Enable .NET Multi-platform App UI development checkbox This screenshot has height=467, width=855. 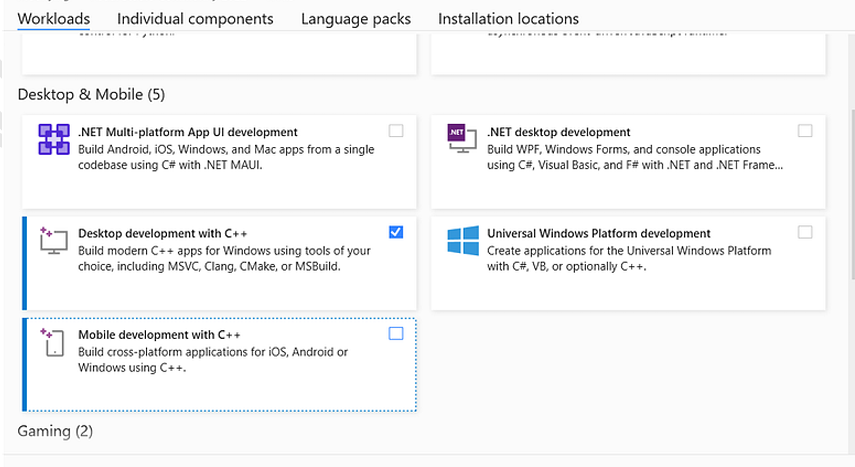tap(396, 131)
